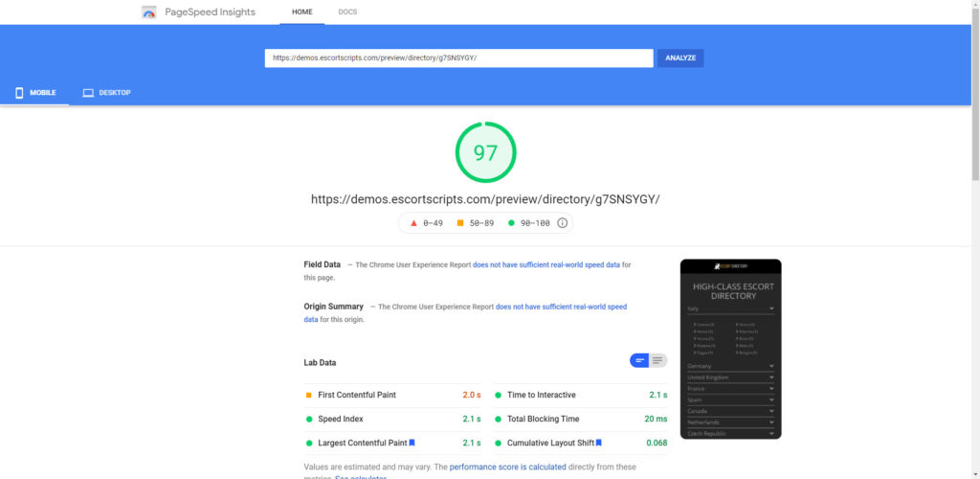
Task: Click the bookmark icon beside Cumulative Layout Shift
Action: click(x=599, y=443)
